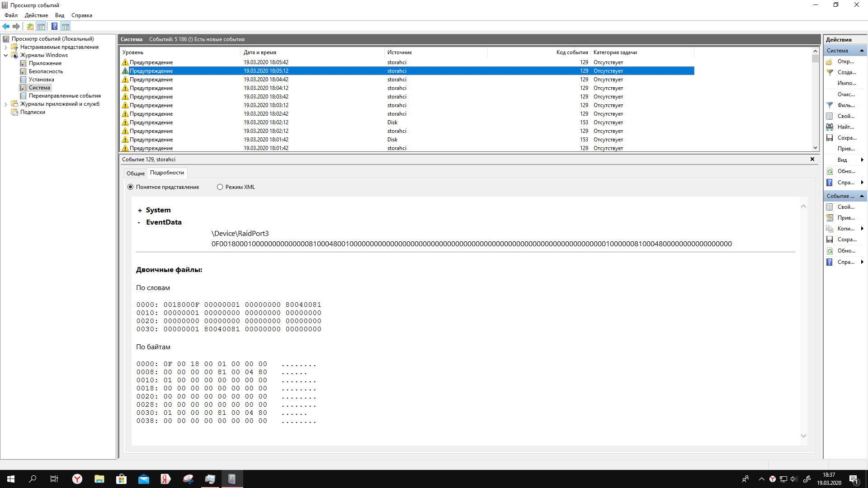Viewport: 868px width, 488px height.
Task: Toggle the action pane toolbar icon
Action: click(66, 26)
